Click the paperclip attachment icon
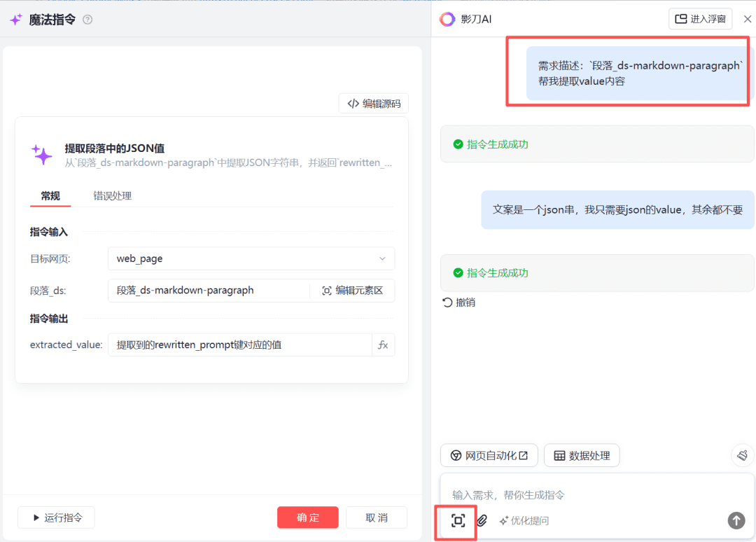This screenshot has width=756, height=542. 482,520
